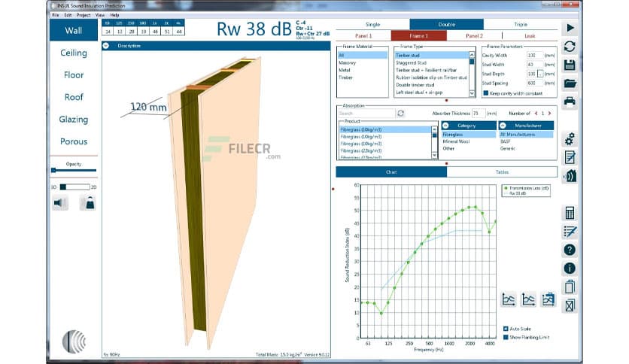629x364 pixels.
Task: Open the Leak tab
Action: pos(530,35)
